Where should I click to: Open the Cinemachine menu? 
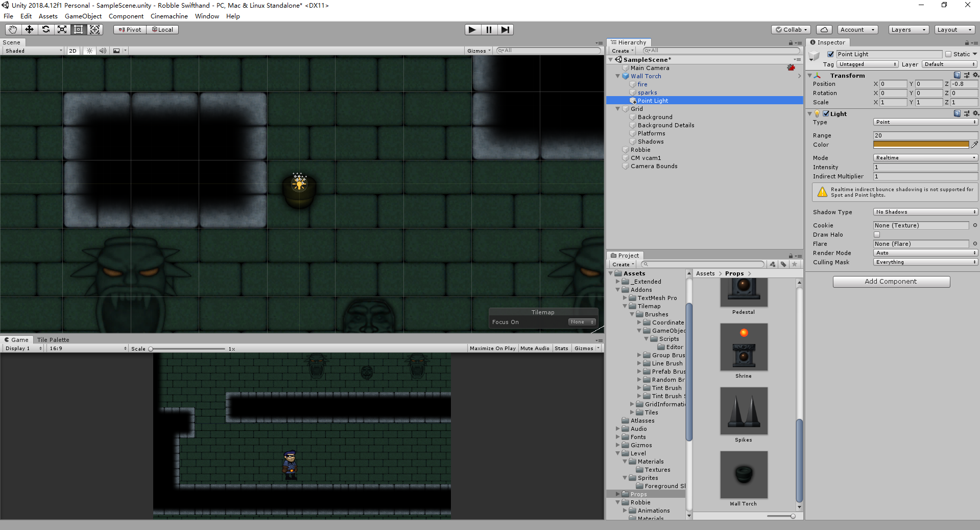[x=169, y=16]
